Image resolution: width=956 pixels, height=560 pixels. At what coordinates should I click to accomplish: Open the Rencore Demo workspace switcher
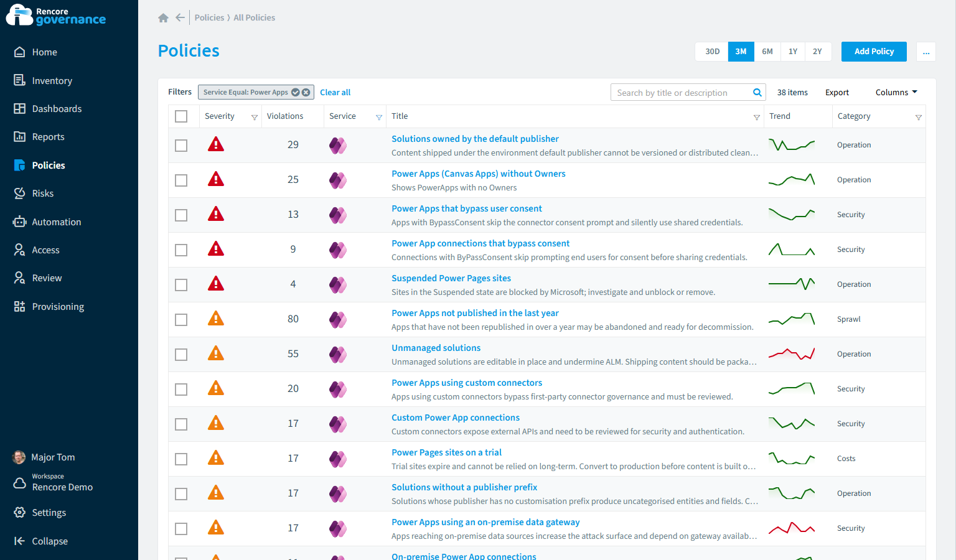click(54, 482)
